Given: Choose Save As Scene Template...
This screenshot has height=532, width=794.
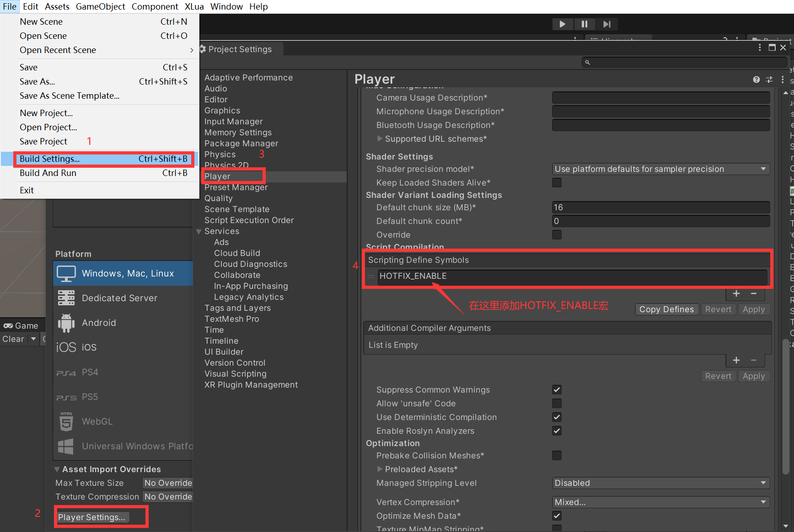Looking at the screenshot, I should click(100, 96).
